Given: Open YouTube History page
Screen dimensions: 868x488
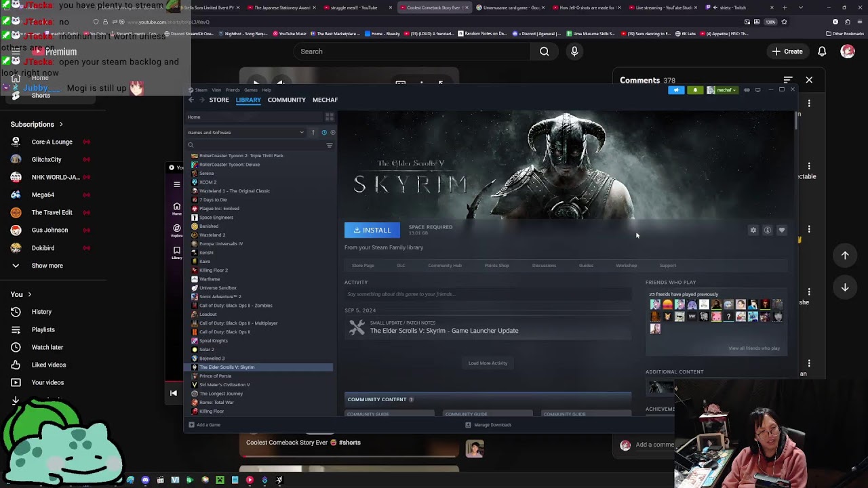Looking at the screenshot, I should pos(41,312).
